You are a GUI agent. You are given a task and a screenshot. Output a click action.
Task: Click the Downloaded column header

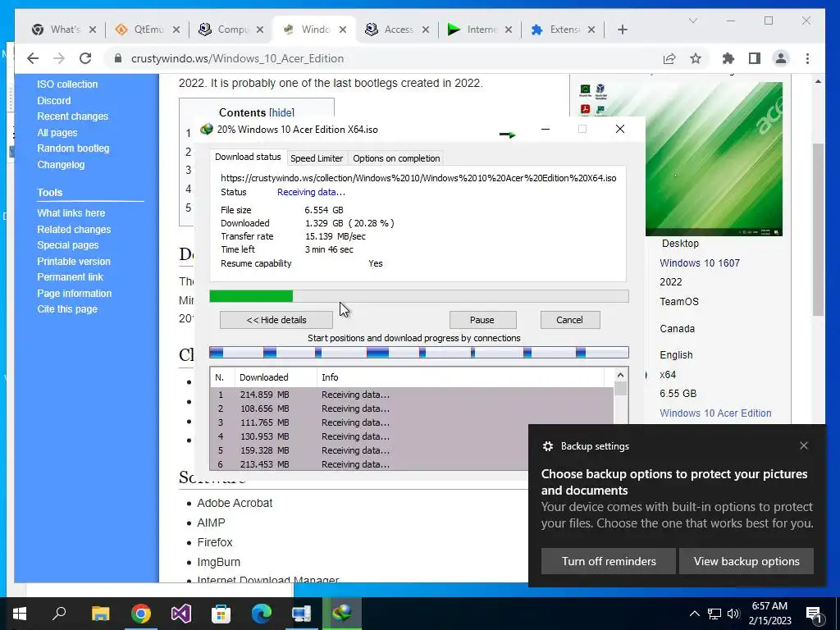click(276, 377)
